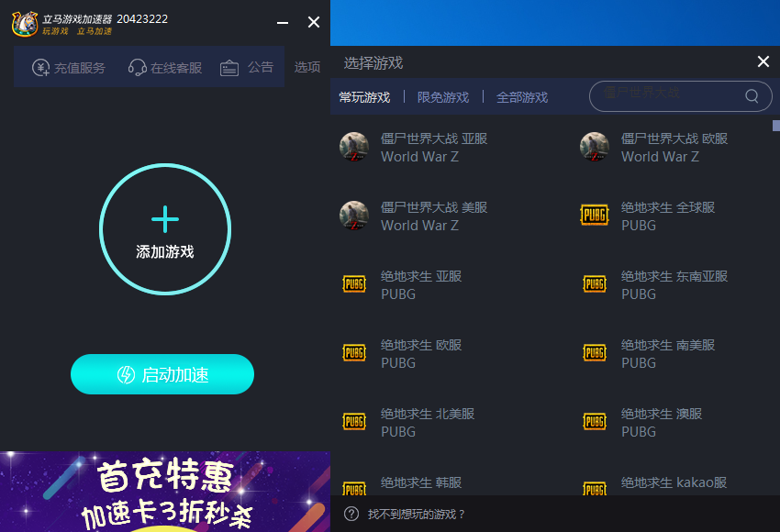780x532 pixels.
Task: Click the magnifier search icon
Action: coord(752,95)
